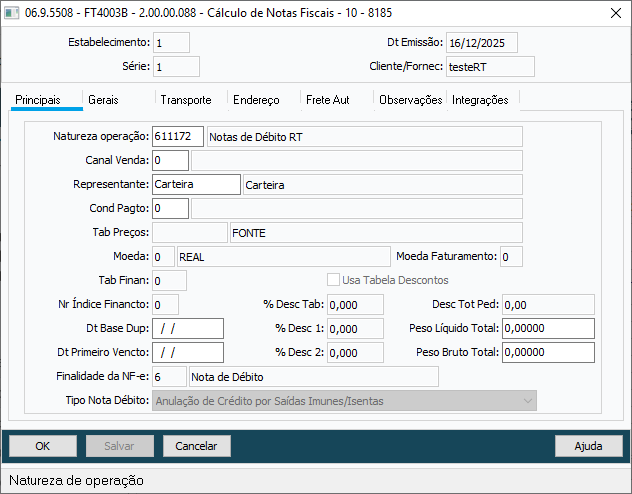The image size is (632, 494).
Task: Focus the Peso Líquido Total field
Action: pyautogui.click(x=548, y=328)
